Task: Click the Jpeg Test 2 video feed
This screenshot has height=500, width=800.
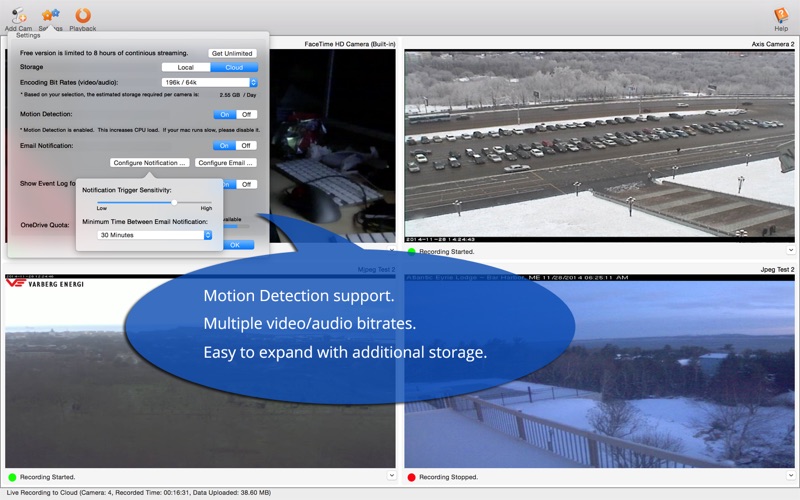Action: click(599, 371)
